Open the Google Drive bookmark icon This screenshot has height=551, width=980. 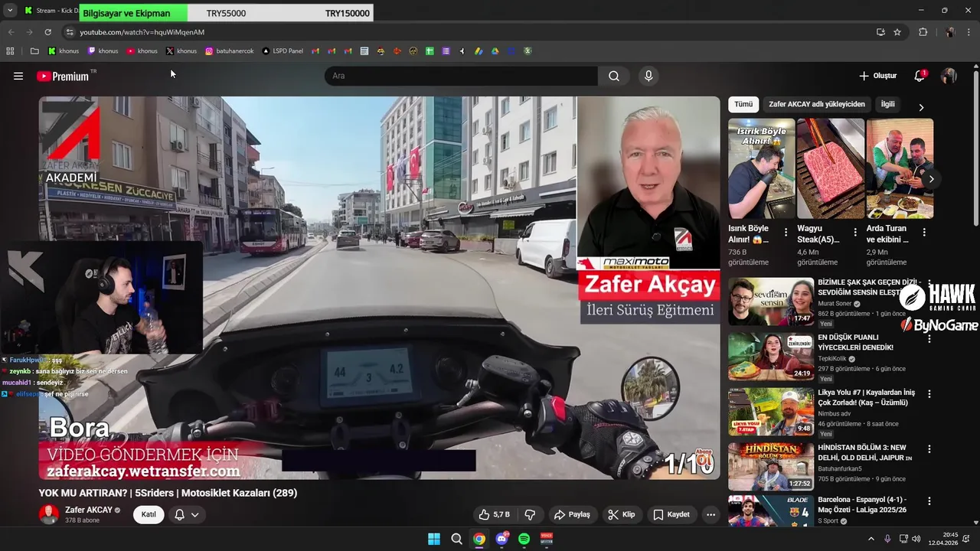pyautogui.click(x=495, y=51)
